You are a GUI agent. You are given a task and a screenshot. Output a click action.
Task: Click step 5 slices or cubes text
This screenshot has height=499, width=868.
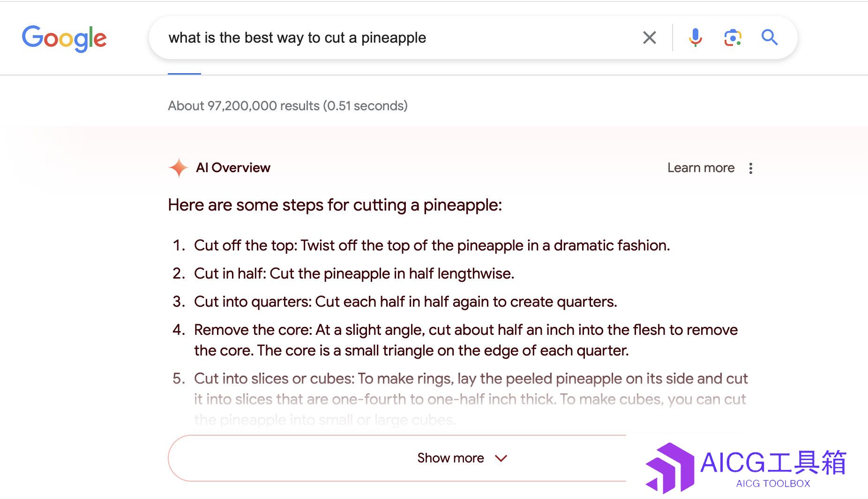tap(471, 399)
